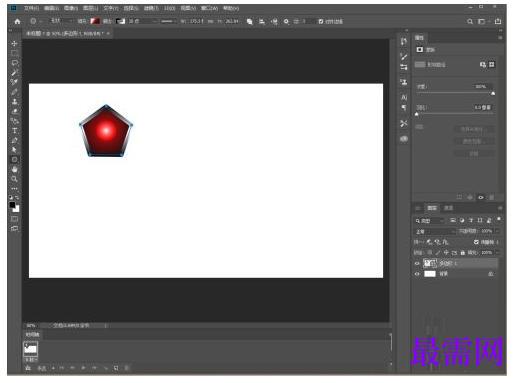Open path arrangement options
The width and height of the screenshot is (522, 383).
click(274, 22)
